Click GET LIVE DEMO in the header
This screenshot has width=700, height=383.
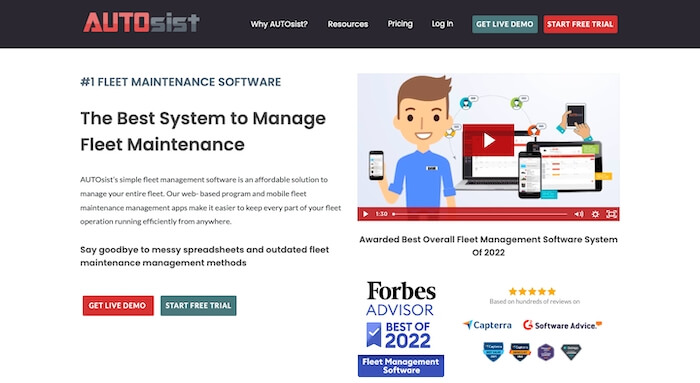pos(504,24)
